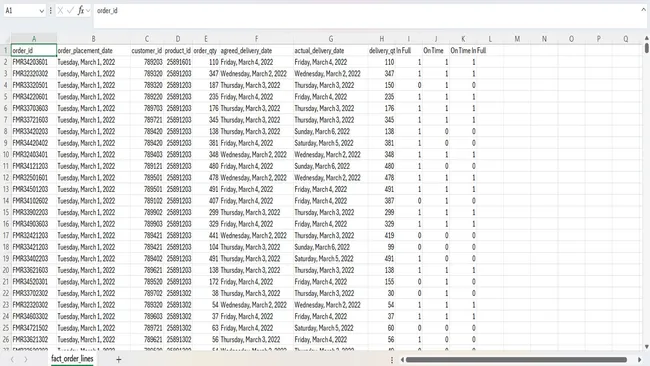Viewport: 650px width, 366px height.
Task: Click customer_id 789203 cell
Action: 147,62
